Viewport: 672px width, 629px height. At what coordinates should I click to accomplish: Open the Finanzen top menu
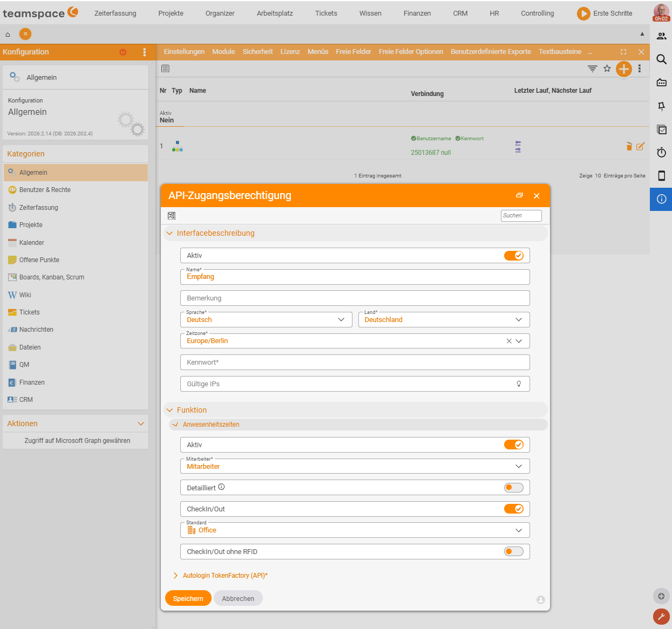[417, 13]
